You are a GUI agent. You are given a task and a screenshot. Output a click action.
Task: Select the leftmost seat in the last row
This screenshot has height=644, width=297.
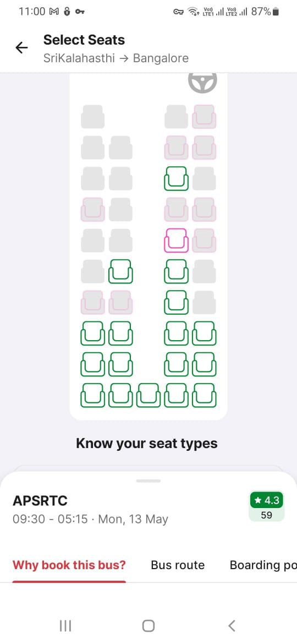tap(93, 395)
